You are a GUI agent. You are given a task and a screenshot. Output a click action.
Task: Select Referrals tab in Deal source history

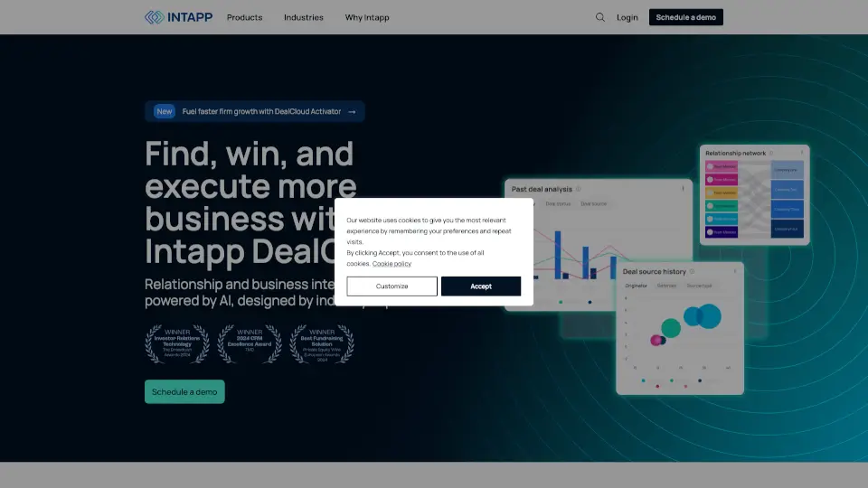coord(666,286)
